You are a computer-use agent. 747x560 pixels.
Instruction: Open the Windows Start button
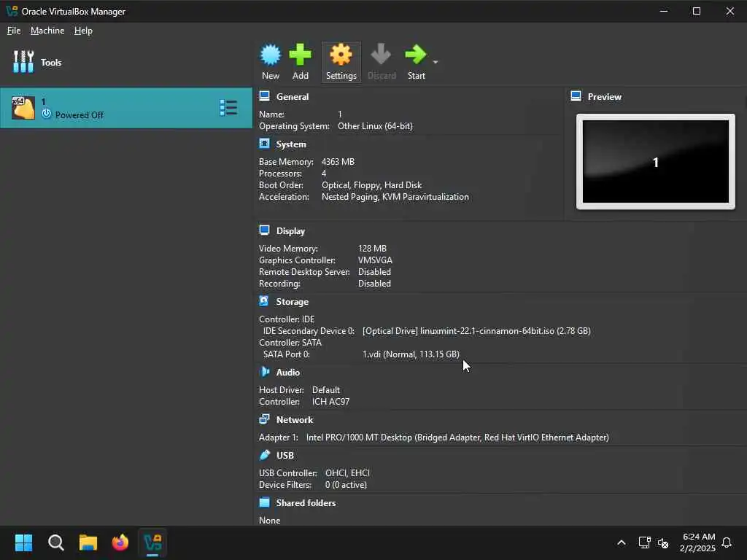pos(23,542)
